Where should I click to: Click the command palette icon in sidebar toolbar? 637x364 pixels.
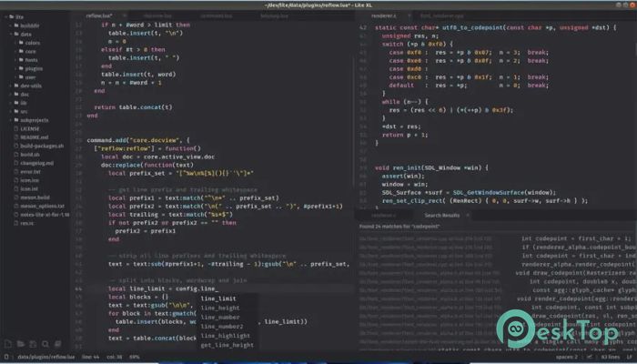coord(58,344)
